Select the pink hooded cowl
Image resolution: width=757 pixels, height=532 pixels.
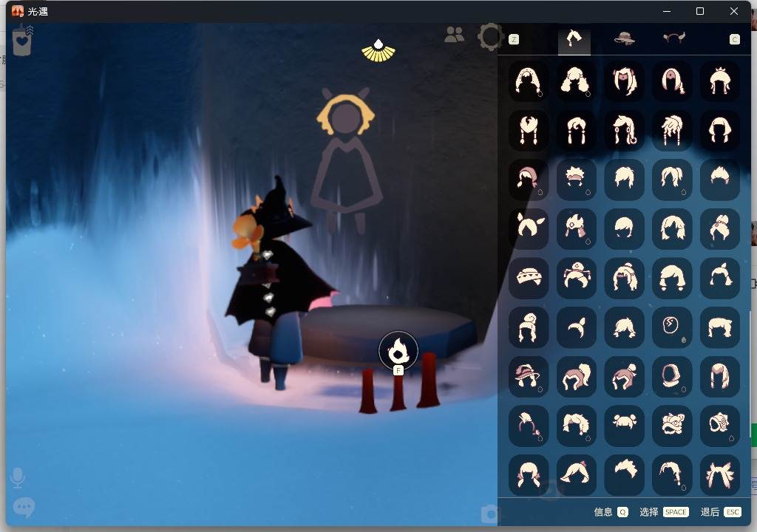(x=671, y=377)
